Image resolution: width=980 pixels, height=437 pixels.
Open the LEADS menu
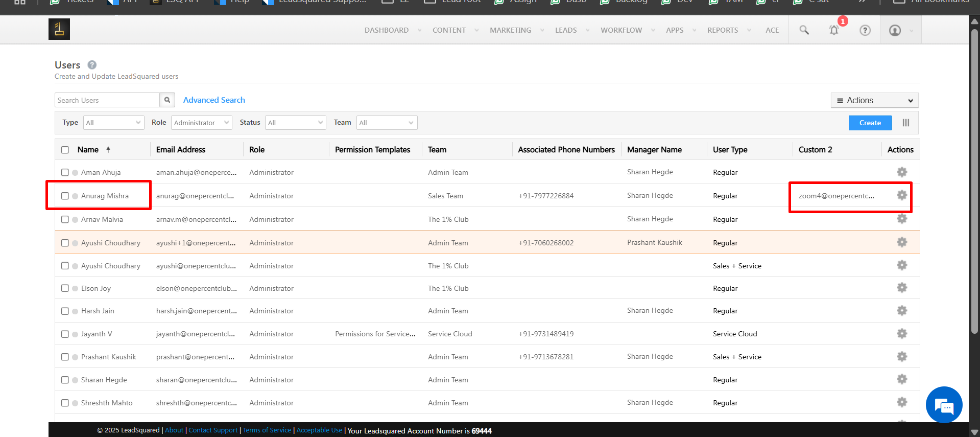coord(566,30)
